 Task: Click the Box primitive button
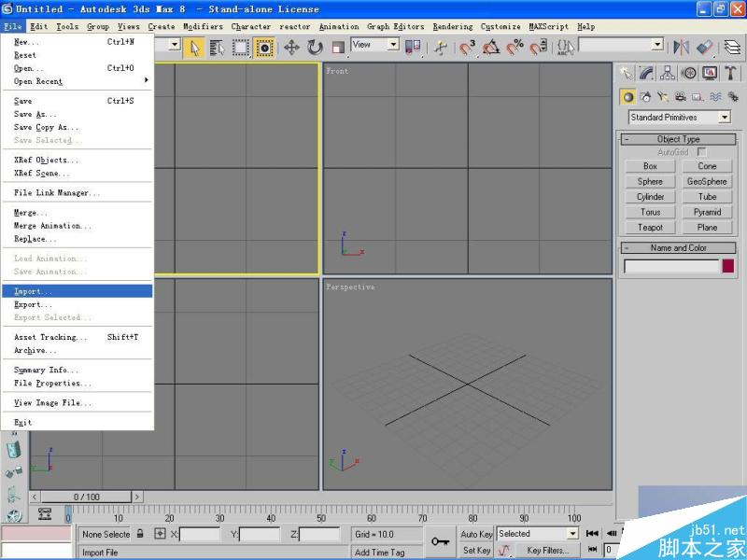pos(650,166)
